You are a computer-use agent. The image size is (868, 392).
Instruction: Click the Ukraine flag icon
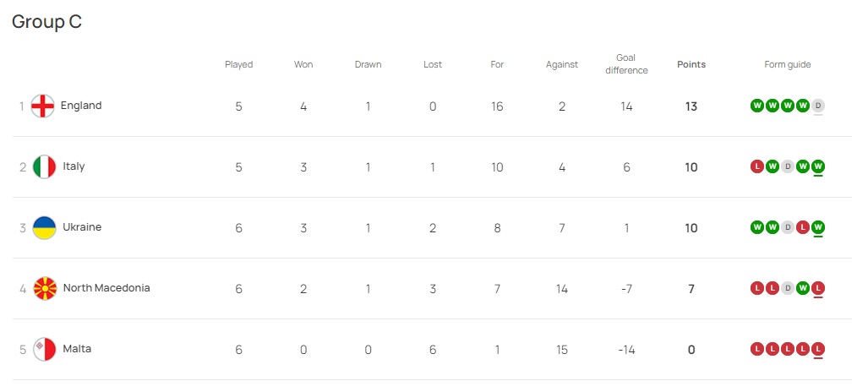pyautogui.click(x=44, y=227)
